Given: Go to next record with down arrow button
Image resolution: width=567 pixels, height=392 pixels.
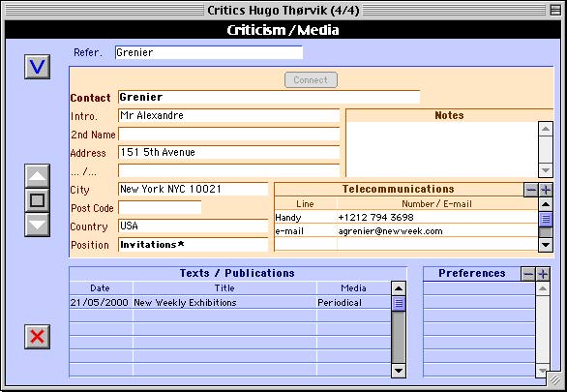Looking at the screenshot, I should point(37,225).
